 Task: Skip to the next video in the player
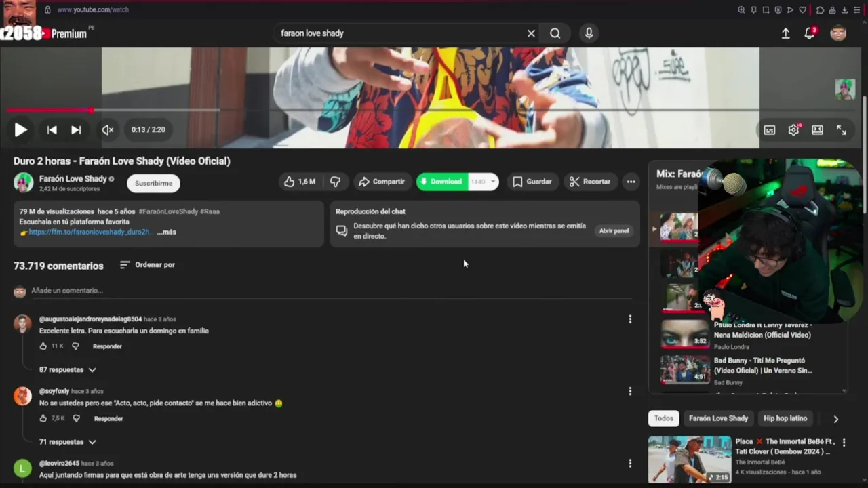click(76, 129)
